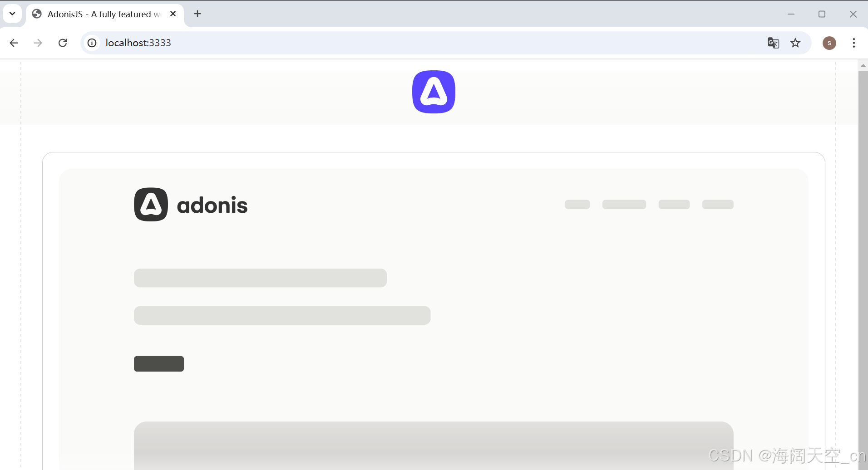868x470 pixels.
Task: Click the large gray content placeholder block
Action: pyautogui.click(x=433, y=447)
